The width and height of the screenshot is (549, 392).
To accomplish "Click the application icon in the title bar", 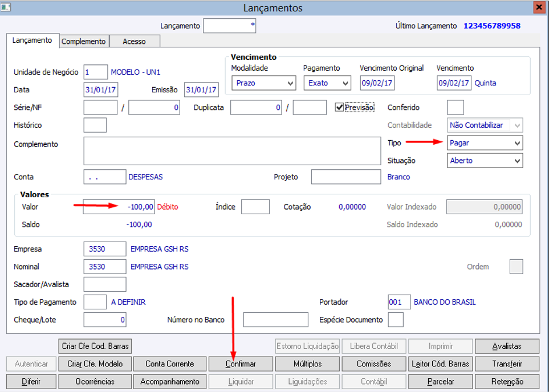I will click(6, 7).
